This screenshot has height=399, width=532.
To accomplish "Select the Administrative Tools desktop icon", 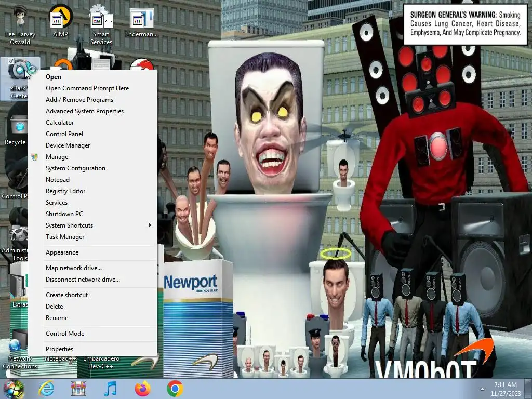I will click(14, 243).
